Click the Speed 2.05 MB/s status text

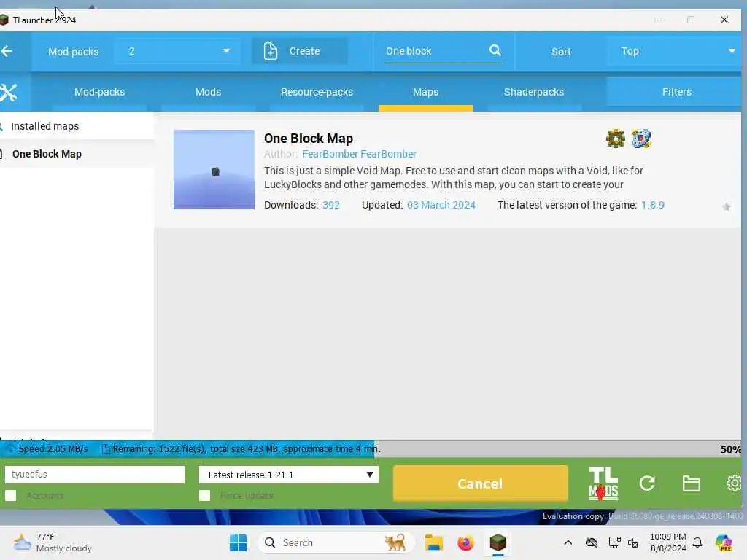coord(53,449)
